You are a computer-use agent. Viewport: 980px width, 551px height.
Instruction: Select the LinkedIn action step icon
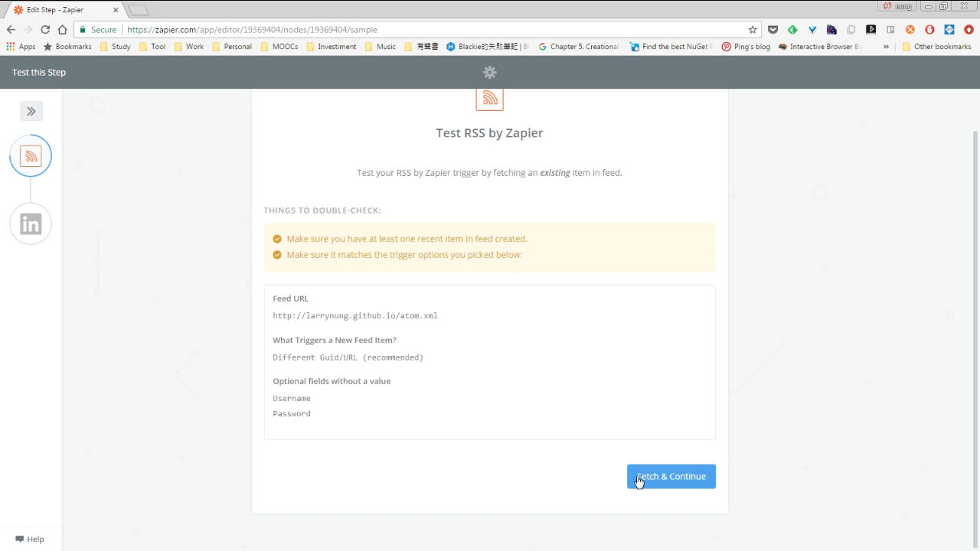[x=31, y=224]
